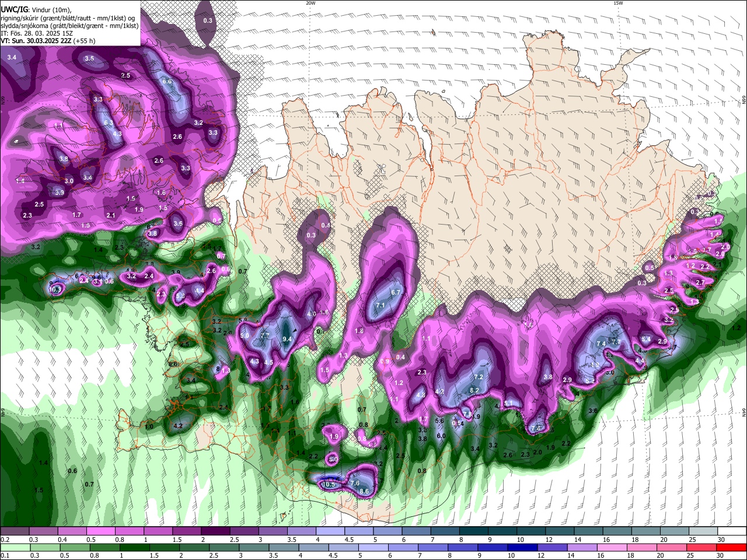Click the bright magenta swatch between 0.5 and 0.8, upper row
This screenshot has width=747, height=560.
point(100,531)
